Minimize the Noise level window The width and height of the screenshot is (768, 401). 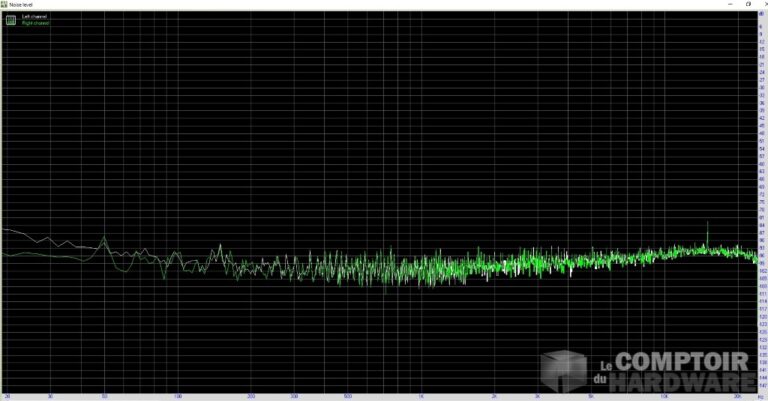point(729,4)
